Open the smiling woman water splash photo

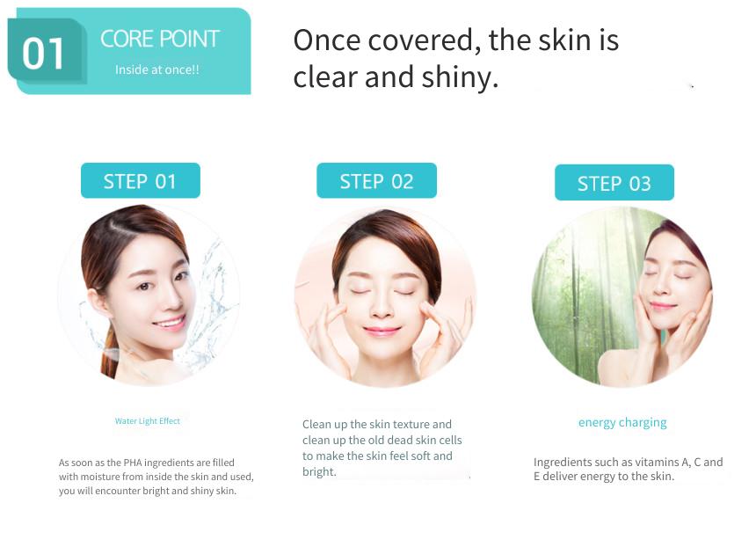[149, 295]
